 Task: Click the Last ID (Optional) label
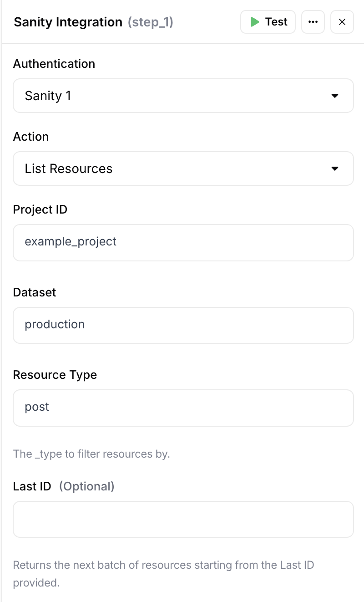tap(64, 486)
